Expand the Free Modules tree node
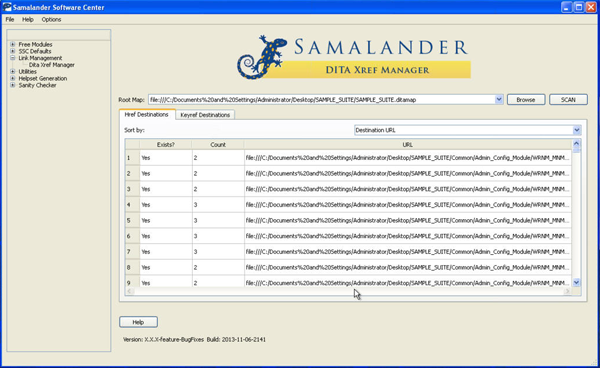The height and width of the screenshot is (368, 600). point(13,44)
